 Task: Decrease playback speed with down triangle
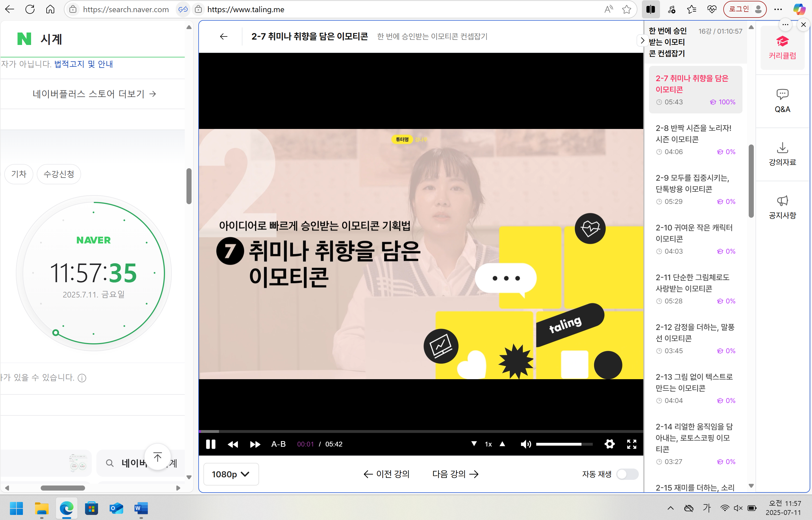474,444
